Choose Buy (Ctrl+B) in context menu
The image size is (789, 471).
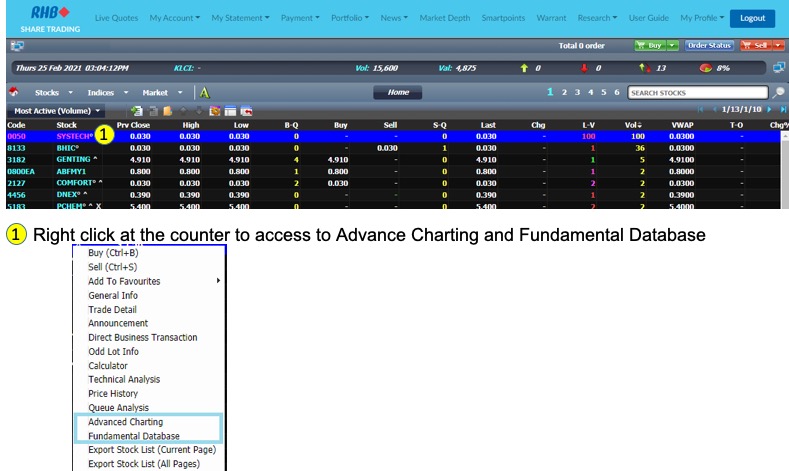[113, 253]
